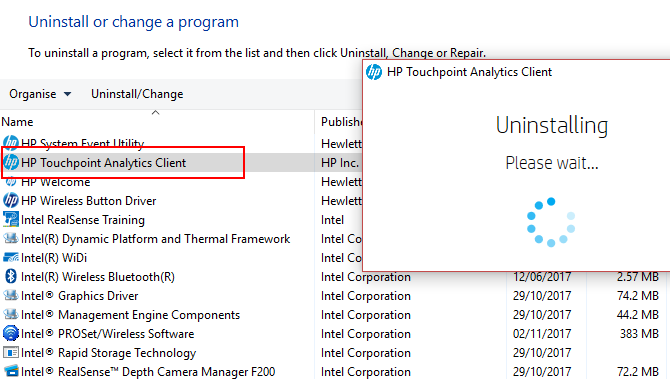Select Intel(R) Wireless Bluetooth(R) entry
The image size is (670, 379).
coord(98,277)
